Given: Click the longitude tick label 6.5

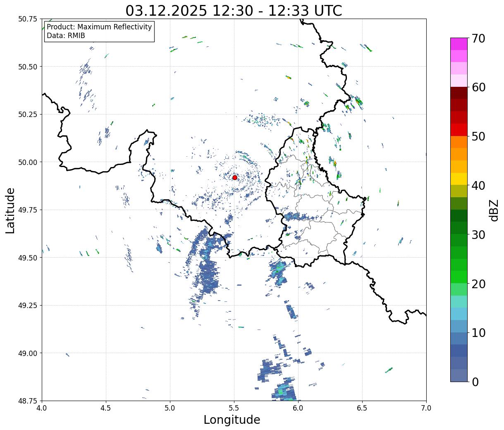Looking at the screenshot, I should coord(362,408).
